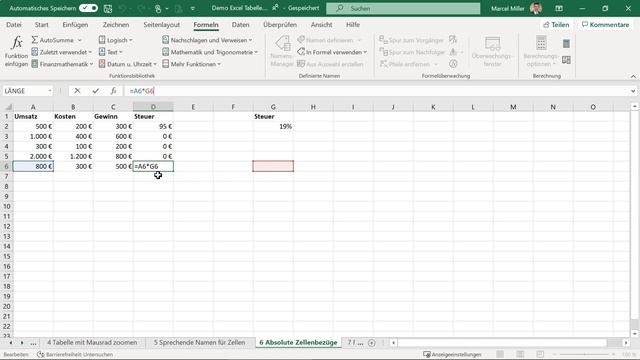Switch to the Einfügen tab
The image size is (640, 360).
75,25
